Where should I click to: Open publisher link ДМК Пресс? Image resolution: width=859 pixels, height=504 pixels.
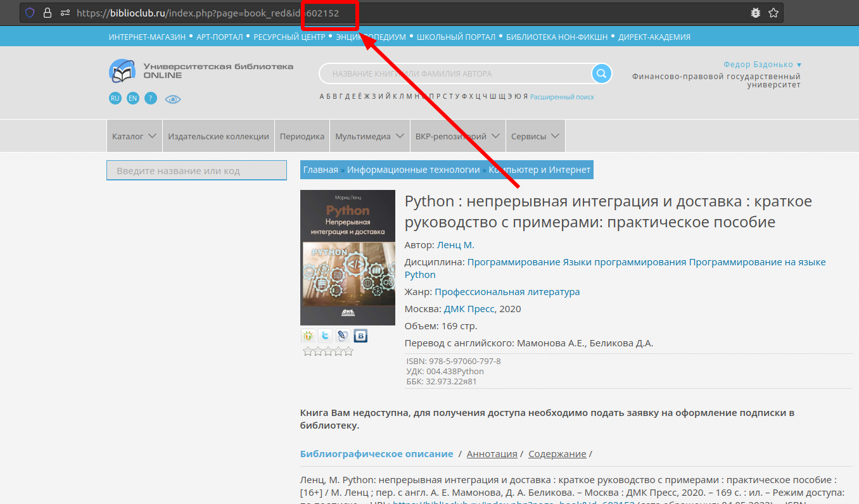pos(470,309)
